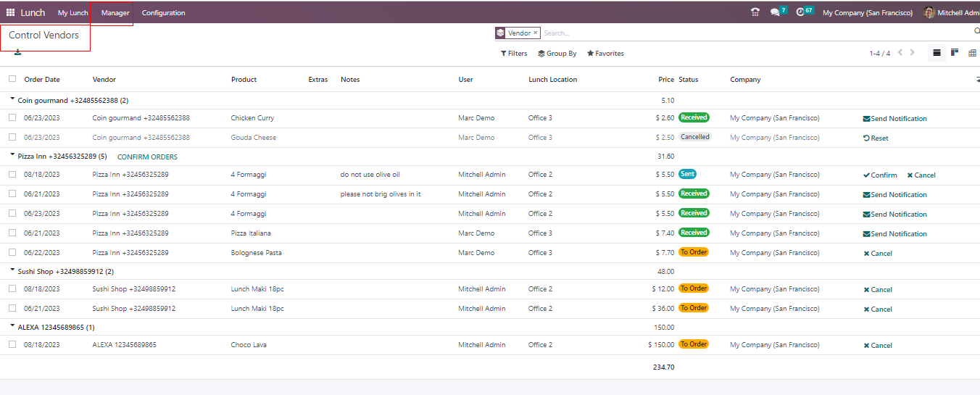This screenshot has width=980, height=395.
Task: Switch to pivot table view
Action: coord(972,53)
